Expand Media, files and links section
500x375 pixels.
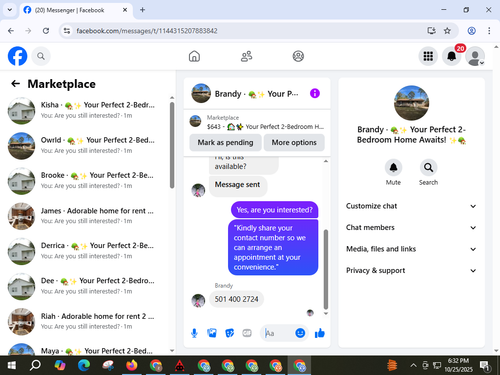pos(411,249)
